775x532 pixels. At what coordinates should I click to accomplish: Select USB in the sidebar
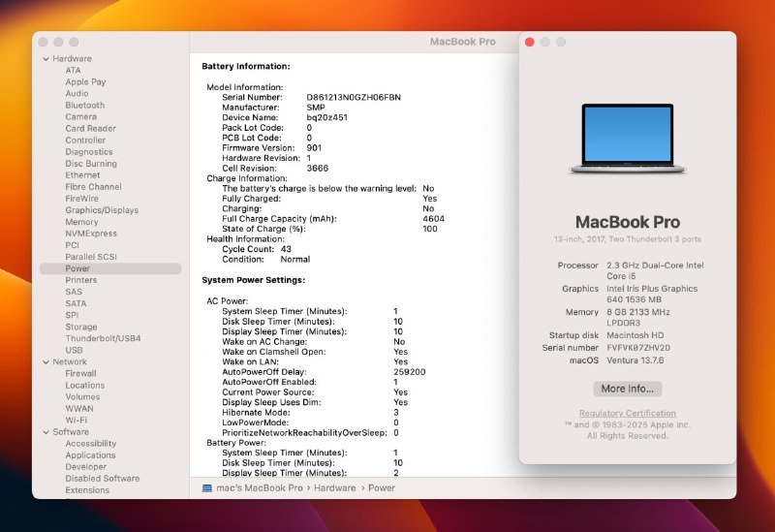tap(75, 350)
